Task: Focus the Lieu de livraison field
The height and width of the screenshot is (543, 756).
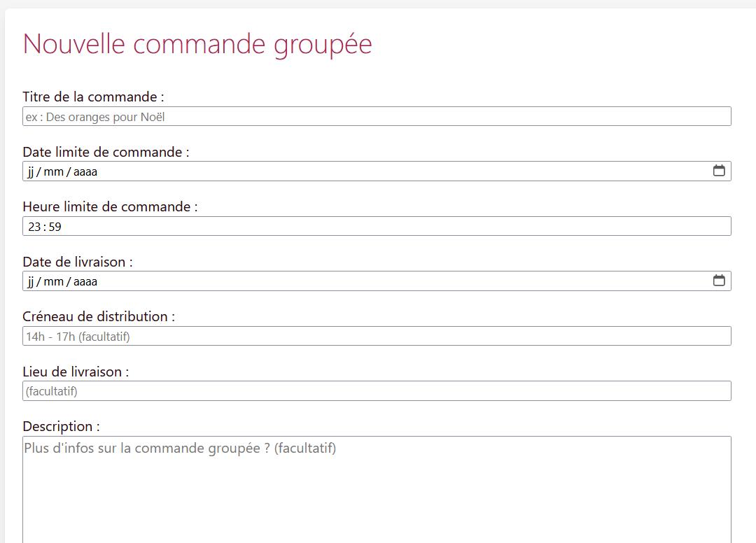Action: click(377, 390)
